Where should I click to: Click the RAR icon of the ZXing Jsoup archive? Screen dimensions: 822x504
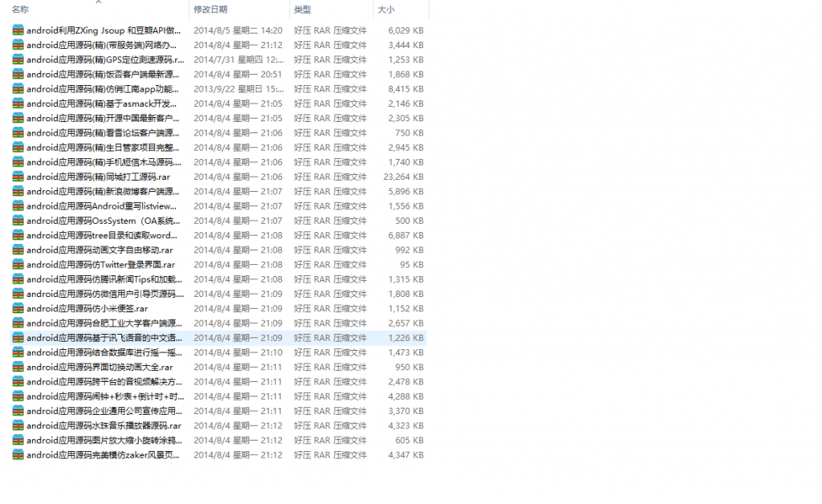coord(18,30)
